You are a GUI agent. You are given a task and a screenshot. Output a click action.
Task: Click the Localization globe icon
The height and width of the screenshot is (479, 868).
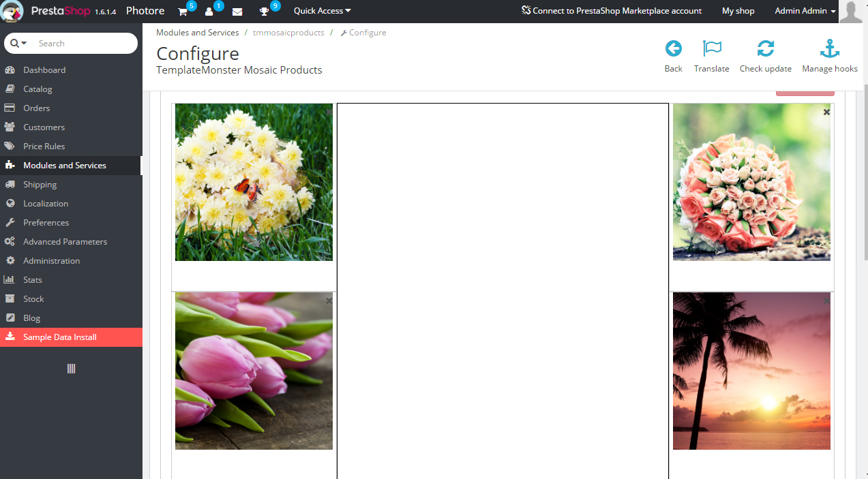pos(10,204)
